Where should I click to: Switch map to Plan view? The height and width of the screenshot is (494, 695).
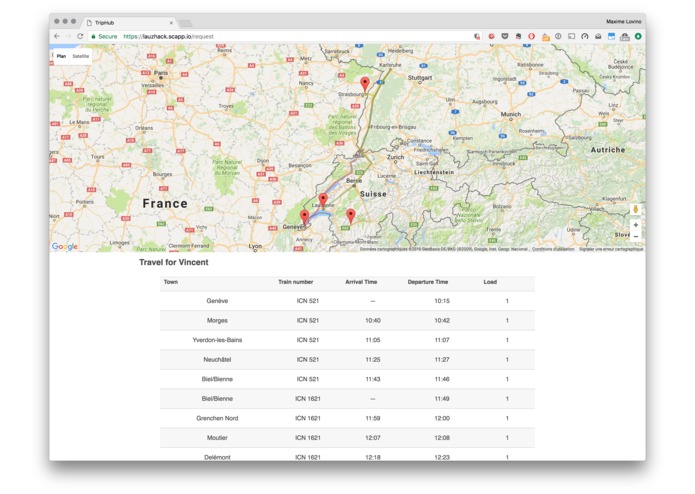click(61, 56)
